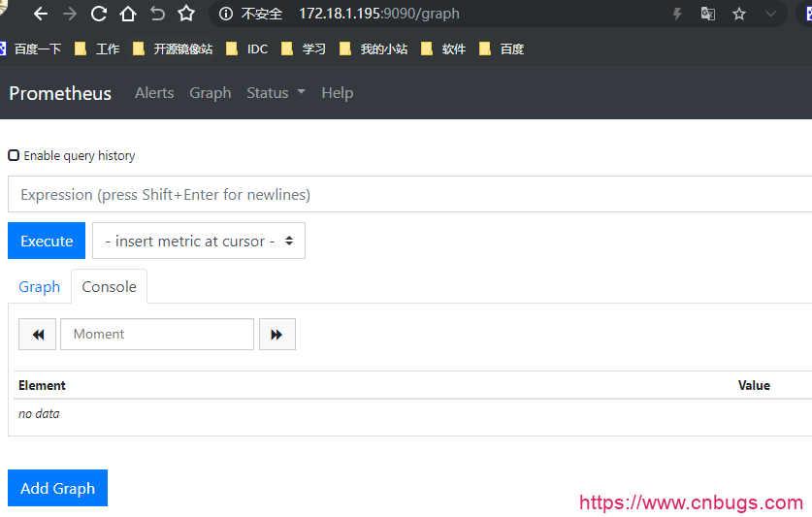Click the Moment time input field
812x517 pixels.
click(157, 334)
